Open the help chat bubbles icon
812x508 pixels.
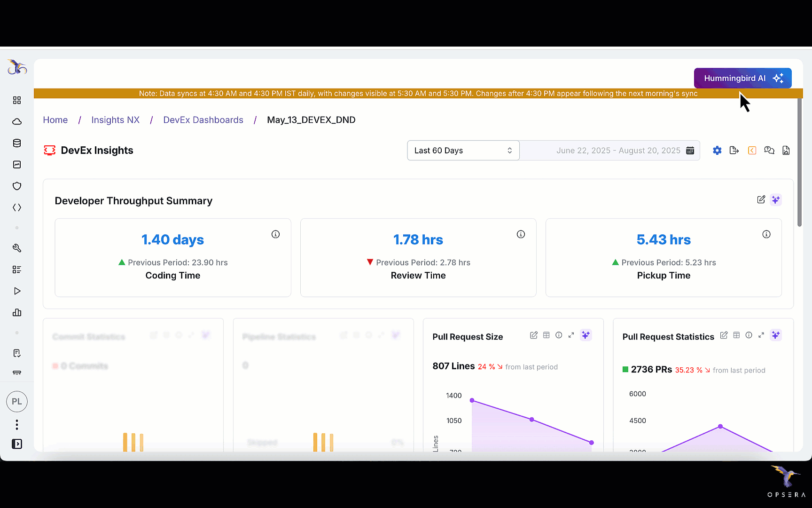769,151
